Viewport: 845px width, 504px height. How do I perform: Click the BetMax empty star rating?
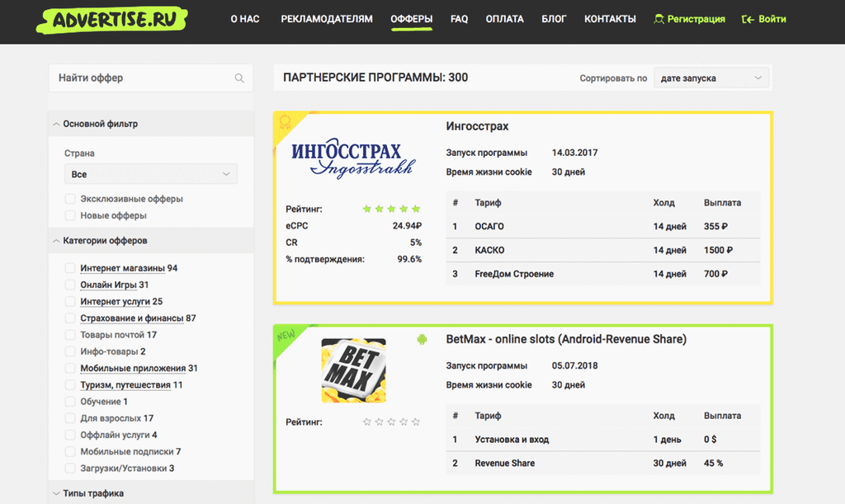(x=391, y=422)
